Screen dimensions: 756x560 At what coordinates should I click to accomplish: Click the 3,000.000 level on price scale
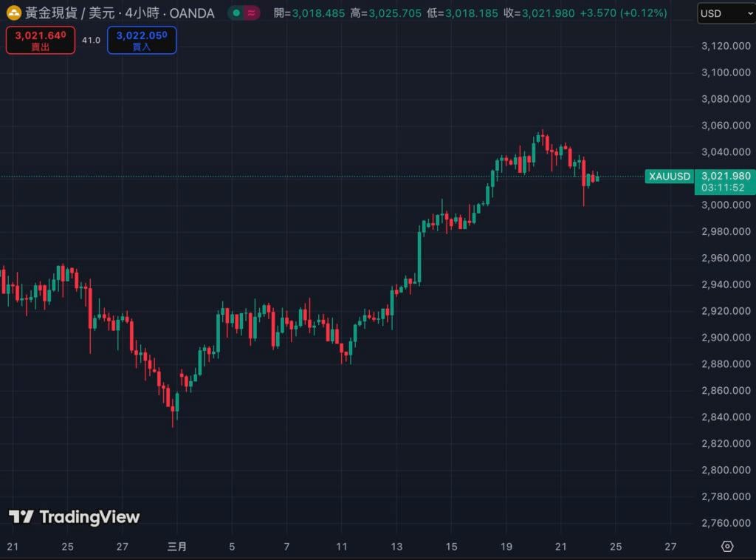tap(725, 205)
